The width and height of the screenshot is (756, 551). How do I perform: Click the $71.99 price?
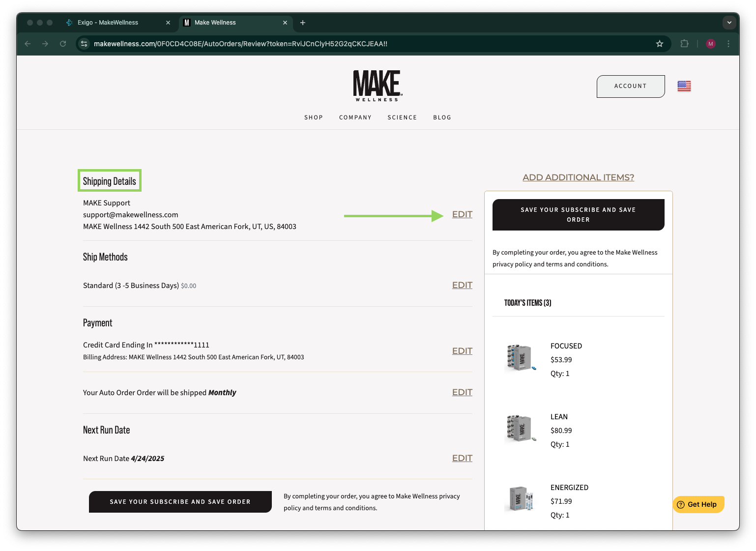(x=561, y=501)
